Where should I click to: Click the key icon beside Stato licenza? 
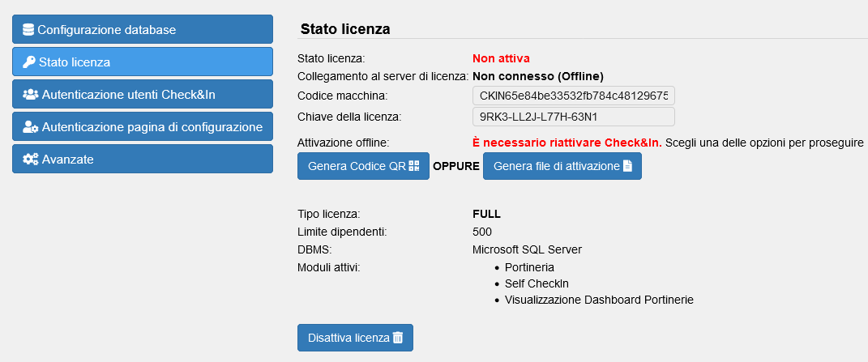tap(29, 62)
